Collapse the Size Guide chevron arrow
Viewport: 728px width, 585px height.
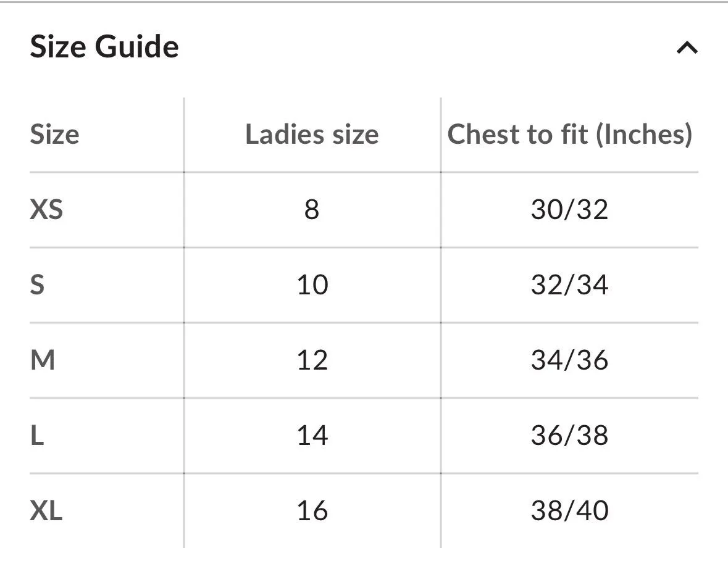point(687,48)
